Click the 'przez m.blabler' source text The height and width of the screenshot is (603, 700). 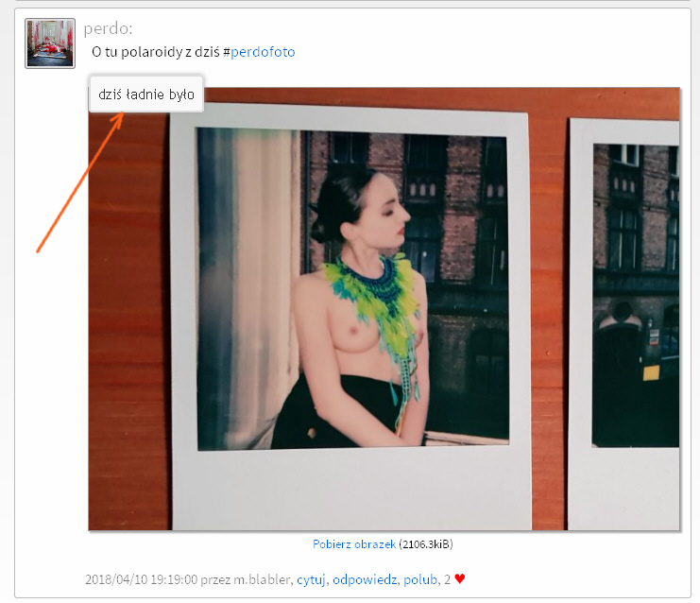coord(245,579)
